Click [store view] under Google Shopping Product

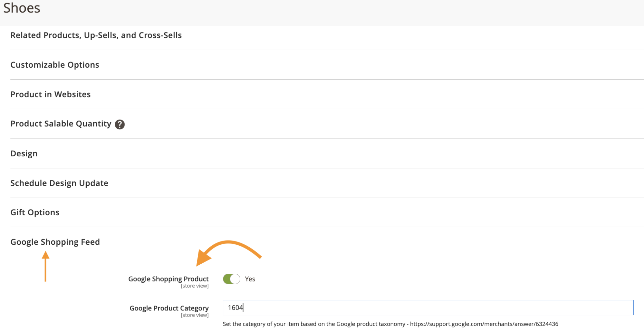click(195, 286)
